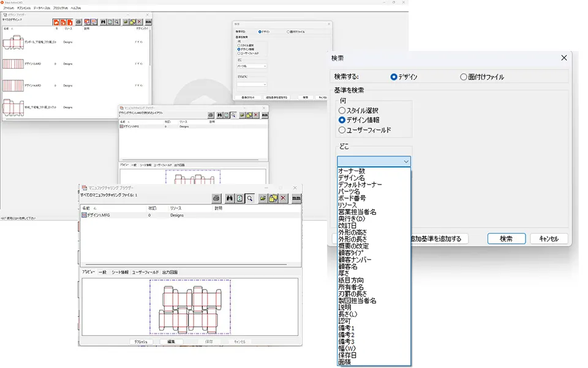Switch to the シート情報 tab
This screenshot has width=588, height=368.
coord(120,272)
